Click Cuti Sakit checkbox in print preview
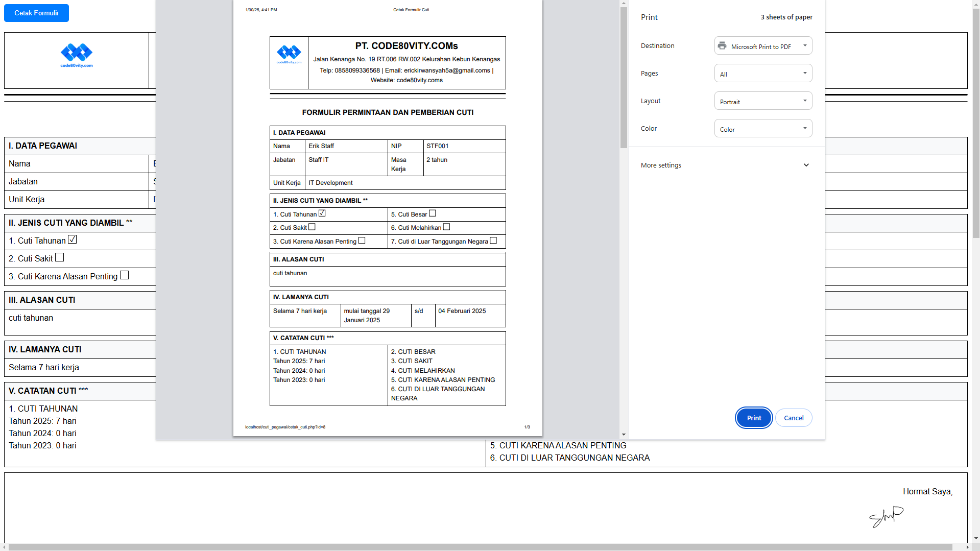 coord(312,227)
